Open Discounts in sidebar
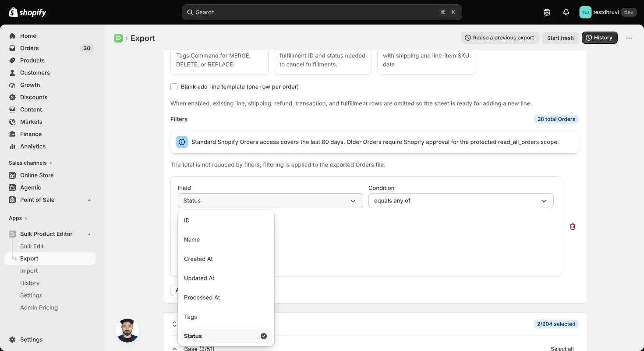This screenshot has height=351, width=644. [34, 97]
